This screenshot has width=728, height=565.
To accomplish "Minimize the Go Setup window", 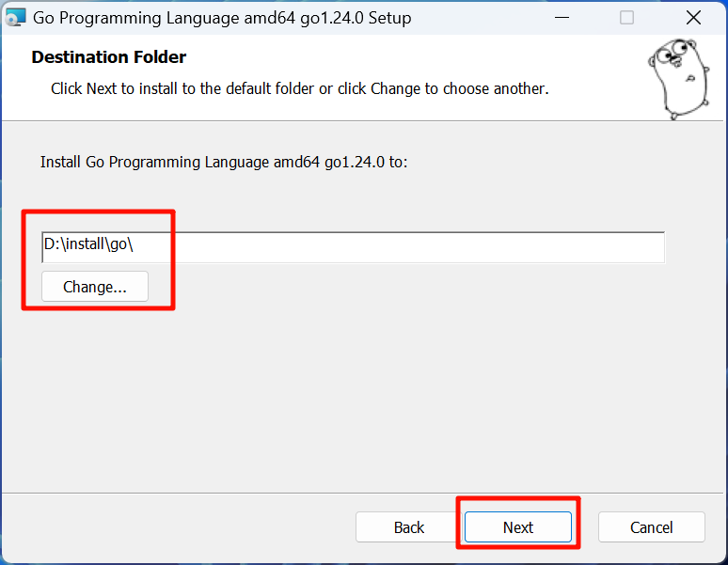I will tap(562, 18).
